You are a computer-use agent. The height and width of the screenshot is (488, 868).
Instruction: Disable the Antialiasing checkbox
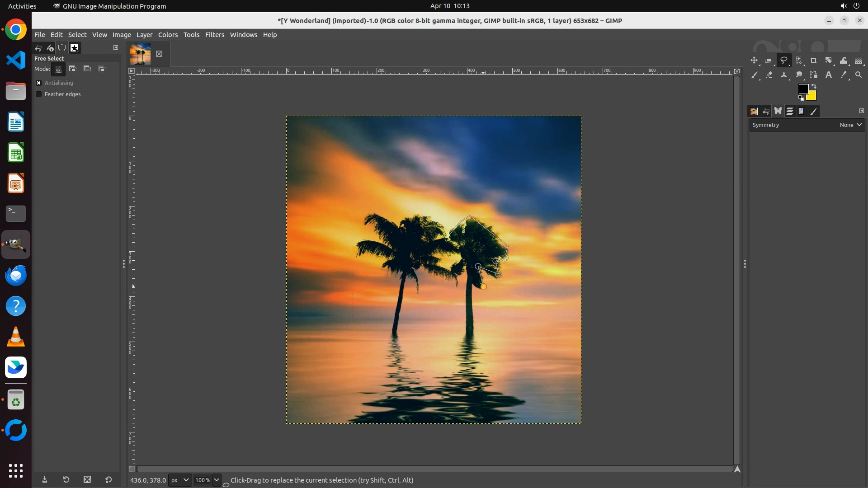coord(39,83)
